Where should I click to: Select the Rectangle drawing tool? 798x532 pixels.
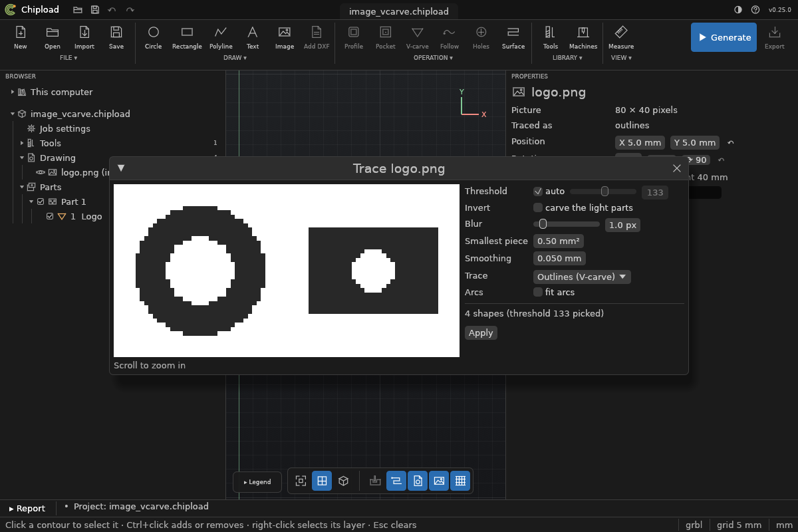[187, 37]
